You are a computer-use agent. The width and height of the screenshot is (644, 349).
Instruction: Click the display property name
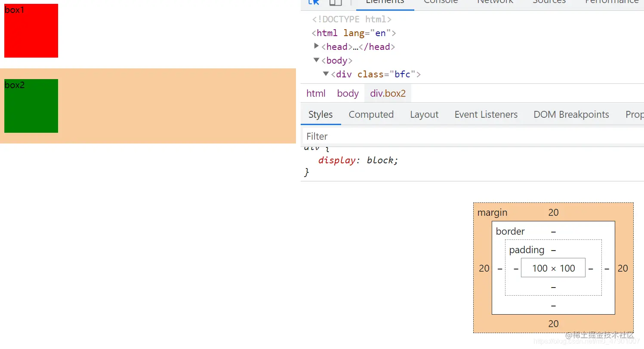click(337, 160)
